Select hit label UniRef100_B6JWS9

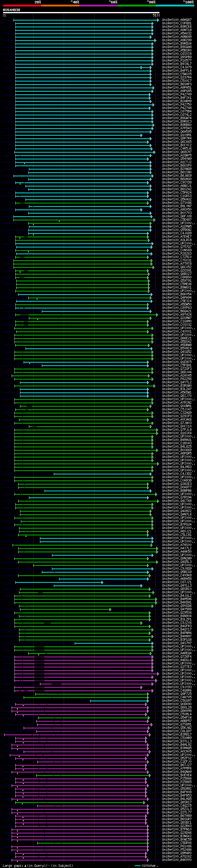tap(177, 176)
